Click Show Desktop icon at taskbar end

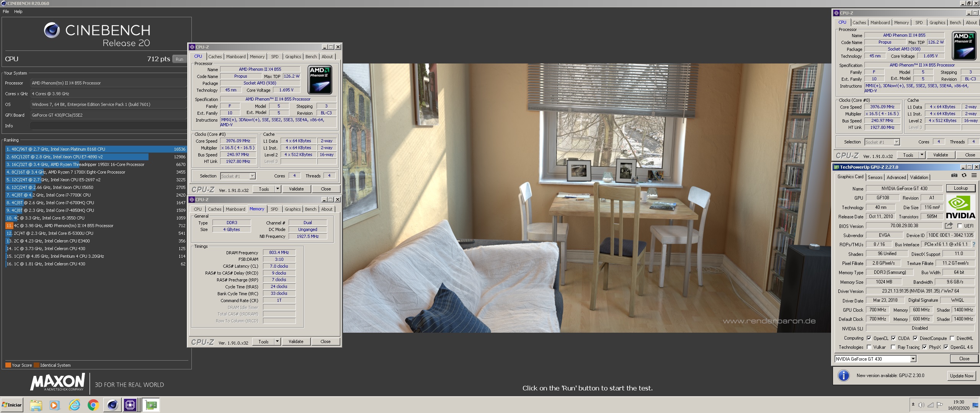pos(975,405)
